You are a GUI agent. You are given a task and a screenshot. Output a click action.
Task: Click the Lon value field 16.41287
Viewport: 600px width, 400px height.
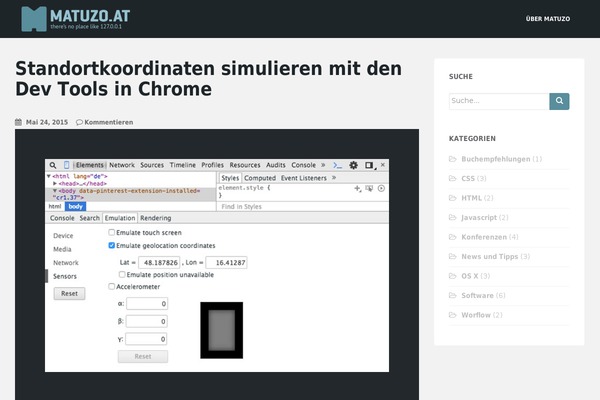point(227,263)
